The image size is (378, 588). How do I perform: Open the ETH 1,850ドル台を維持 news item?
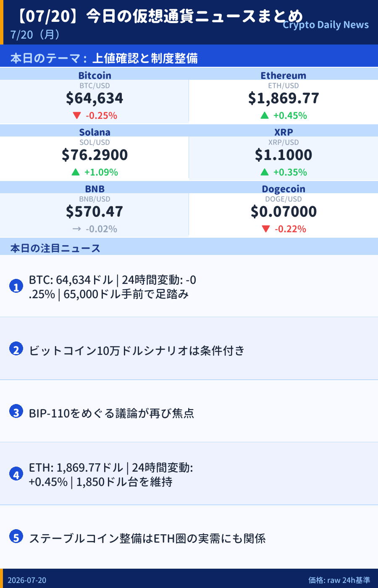tap(189, 474)
